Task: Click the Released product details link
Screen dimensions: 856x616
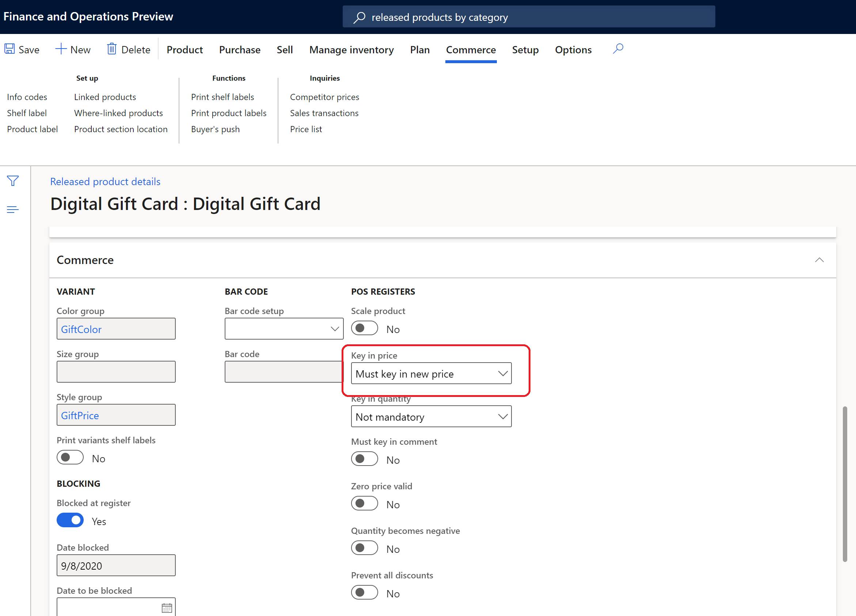Action: pos(106,181)
